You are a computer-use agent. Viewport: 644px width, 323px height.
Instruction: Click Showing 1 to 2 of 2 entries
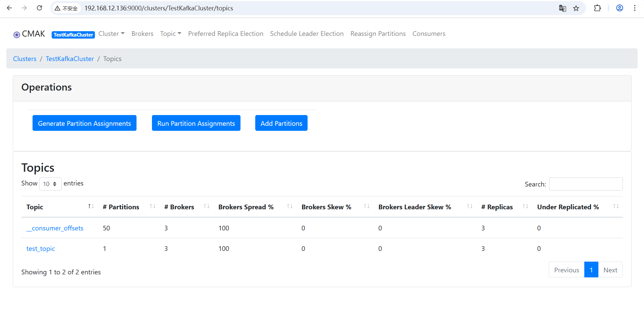[x=61, y=272]
